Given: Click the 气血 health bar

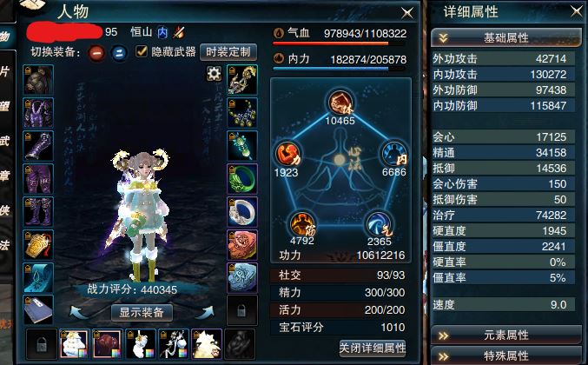Looking at the screenshot, I should 340,44.
